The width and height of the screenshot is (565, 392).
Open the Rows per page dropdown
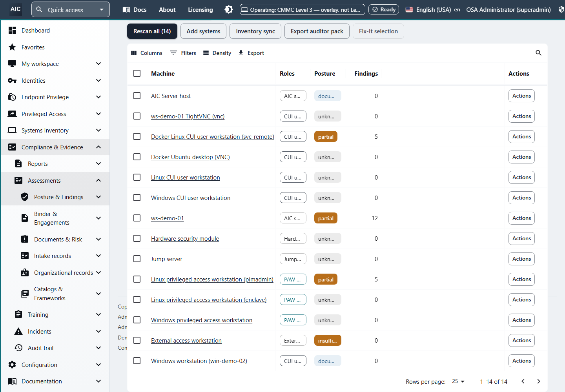[458, 381]
